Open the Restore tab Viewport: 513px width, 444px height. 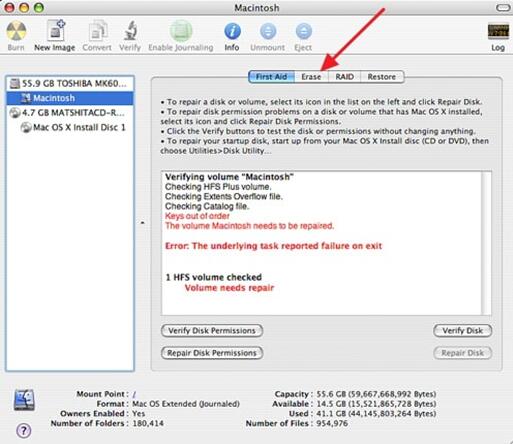(382, 77)
